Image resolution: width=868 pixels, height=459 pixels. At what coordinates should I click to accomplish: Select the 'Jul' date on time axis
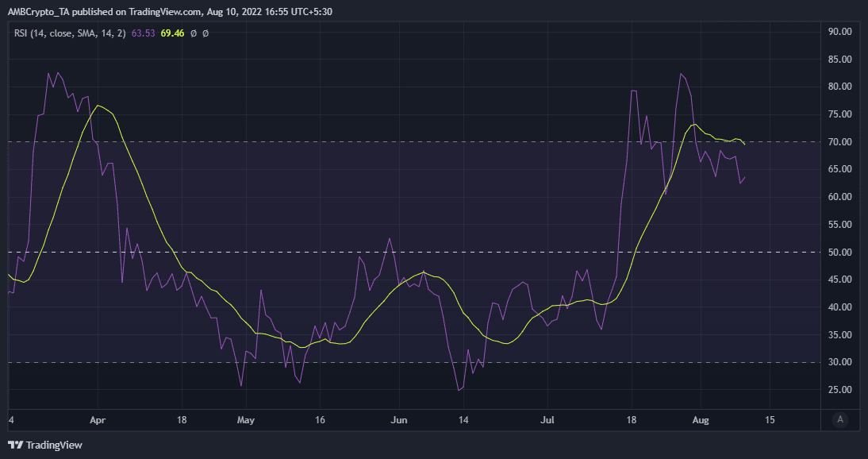[x=548, y=418]
